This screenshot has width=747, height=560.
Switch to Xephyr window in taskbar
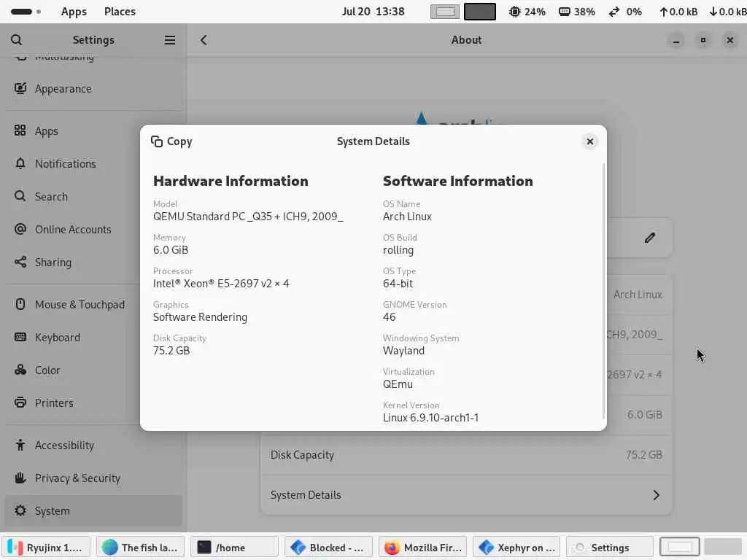point(517,548)
